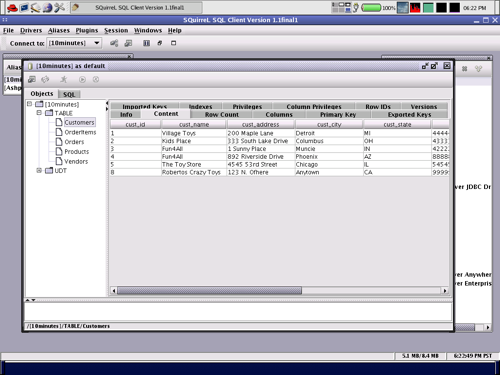Open session properties in session toolbar

[x=32, y=79]
